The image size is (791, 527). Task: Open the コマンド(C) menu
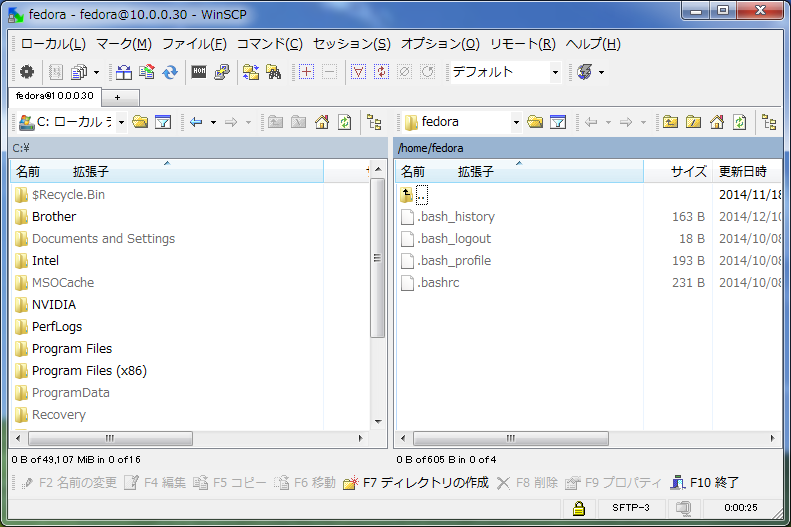click(x=269, y=44)
